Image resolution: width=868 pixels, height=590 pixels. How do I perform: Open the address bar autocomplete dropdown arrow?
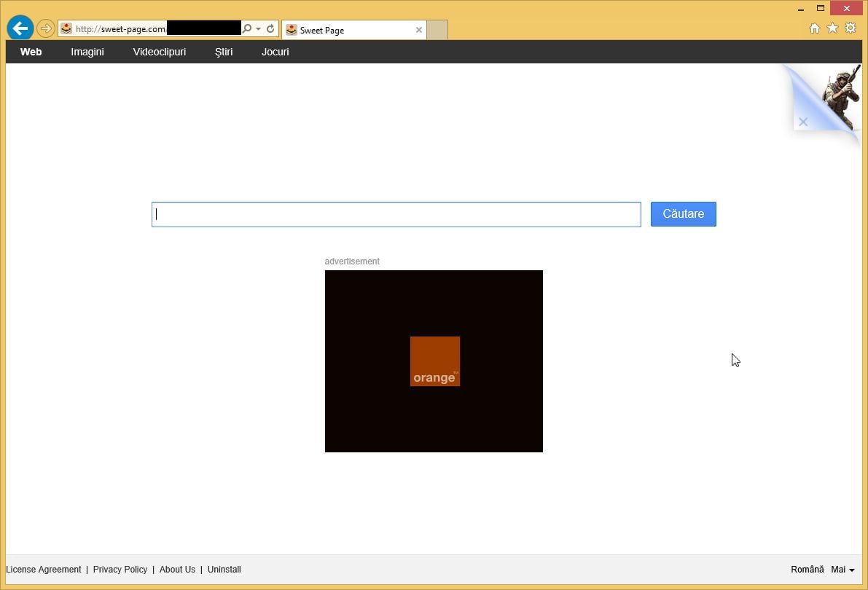pyautogui.click(x=258, y=29)
